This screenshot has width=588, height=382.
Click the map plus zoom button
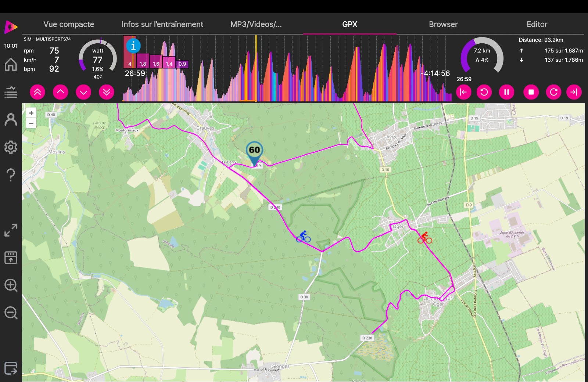click(31, 113)
